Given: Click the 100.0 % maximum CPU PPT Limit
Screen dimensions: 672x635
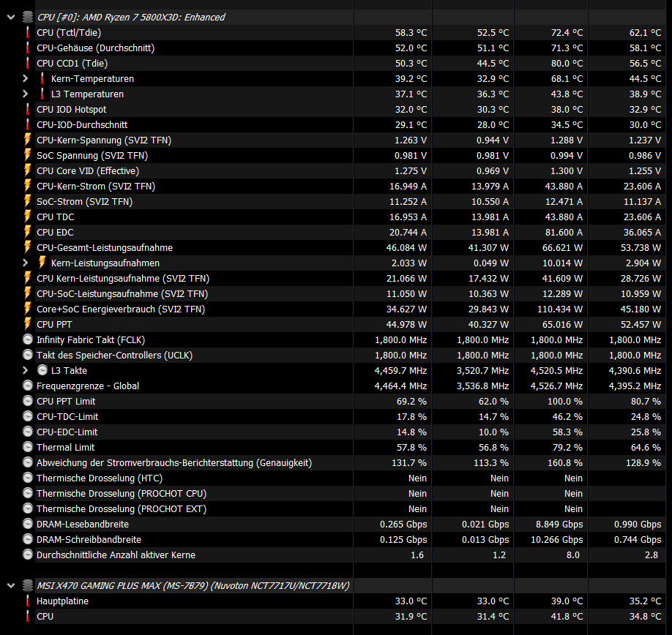Looking at the screenshot, I should point(565,401).
